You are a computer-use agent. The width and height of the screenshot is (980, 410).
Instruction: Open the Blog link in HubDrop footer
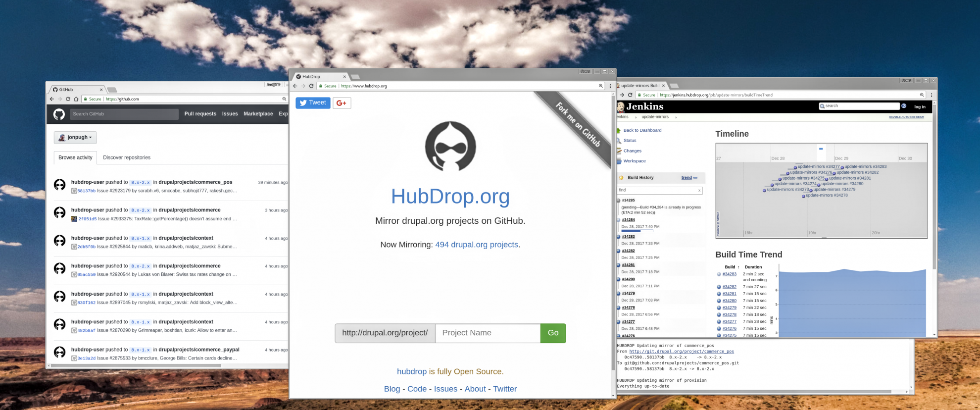tap(392, 389)
